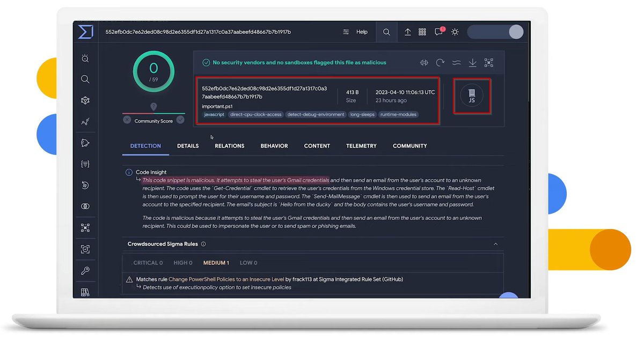Click the javascript tag
The height and width of the screenshot is (341, 644).
point(214,115)
